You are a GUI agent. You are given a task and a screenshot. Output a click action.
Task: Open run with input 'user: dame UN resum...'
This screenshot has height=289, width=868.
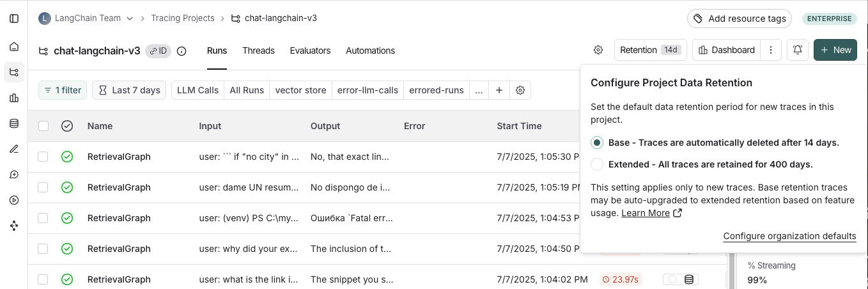click(249, 187)
